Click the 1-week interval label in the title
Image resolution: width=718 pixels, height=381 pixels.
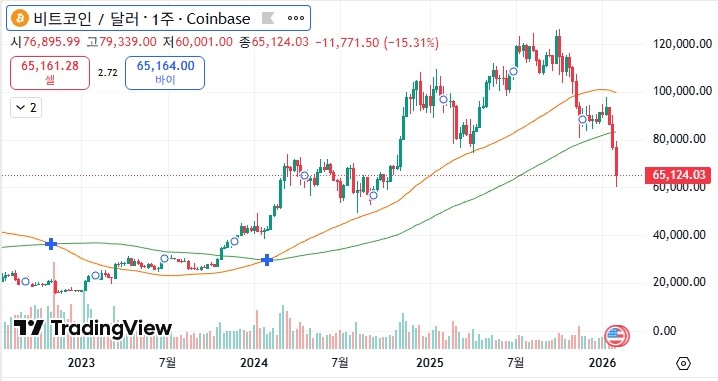163,19
